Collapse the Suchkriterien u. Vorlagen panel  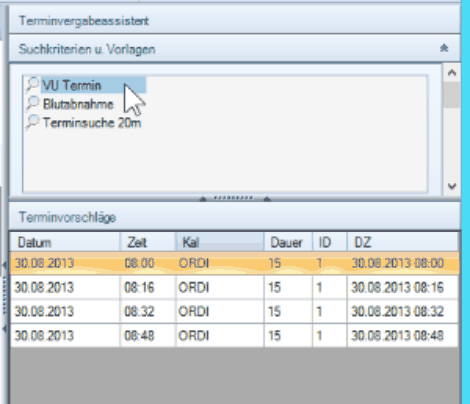[x=444, y=48]
